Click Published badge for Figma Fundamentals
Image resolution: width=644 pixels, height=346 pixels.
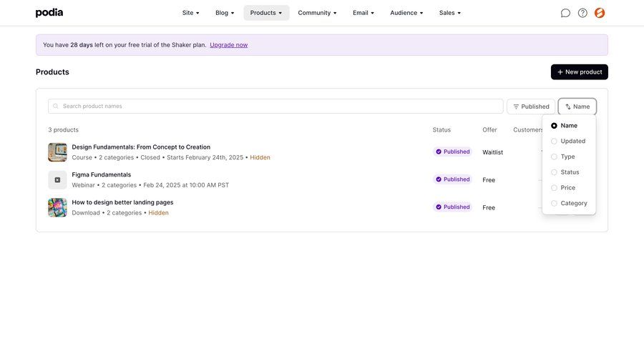[452, 179]
